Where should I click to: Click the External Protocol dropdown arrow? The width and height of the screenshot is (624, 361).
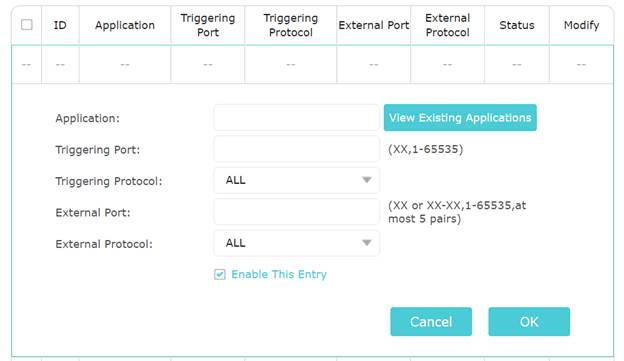(x=367, y=243)
